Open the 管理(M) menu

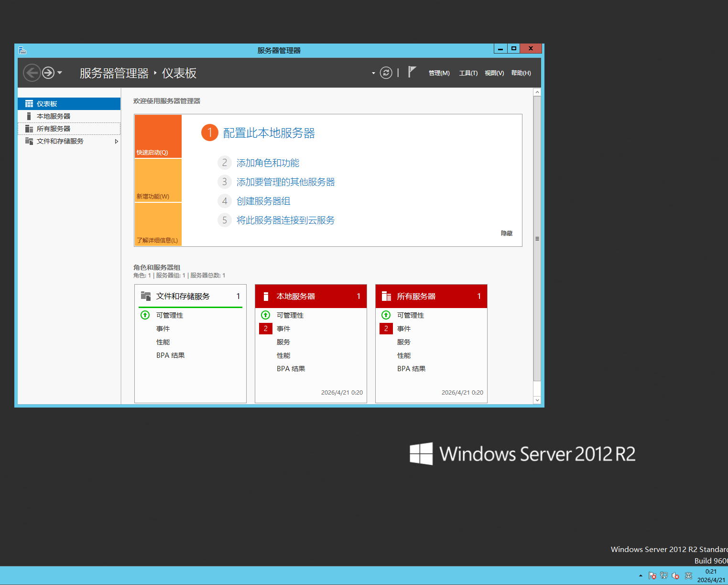click(439, 73)
